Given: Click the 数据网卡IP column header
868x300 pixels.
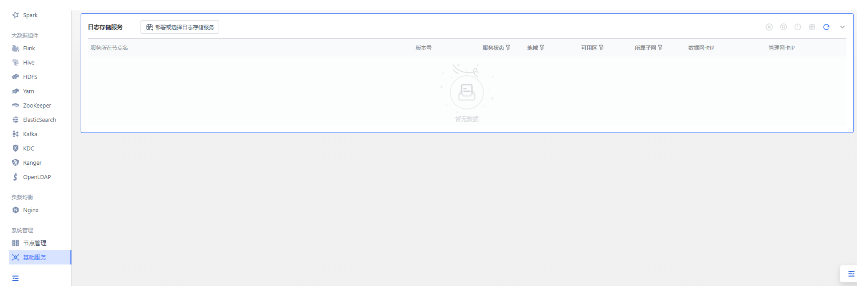Looking at the screenshot, I should pyautogui.click(x=701, y=48).
